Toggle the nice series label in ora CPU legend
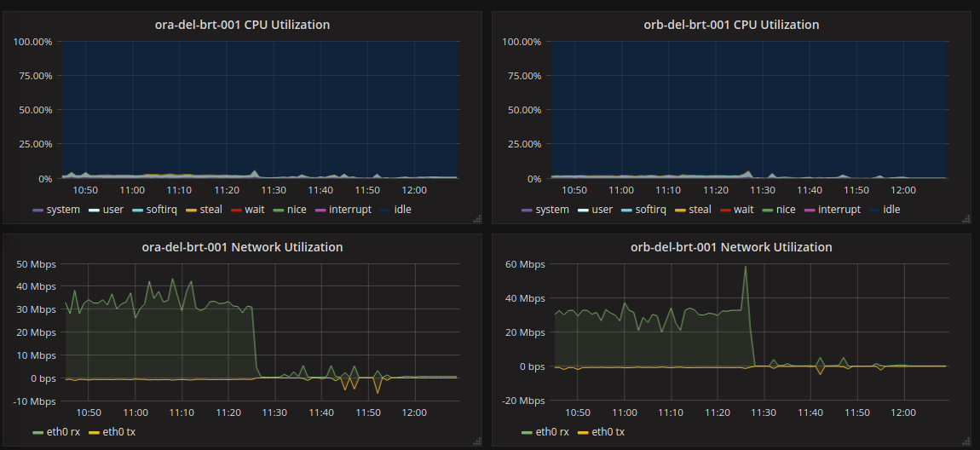The image size is (980, 450). tap(297, 210)
